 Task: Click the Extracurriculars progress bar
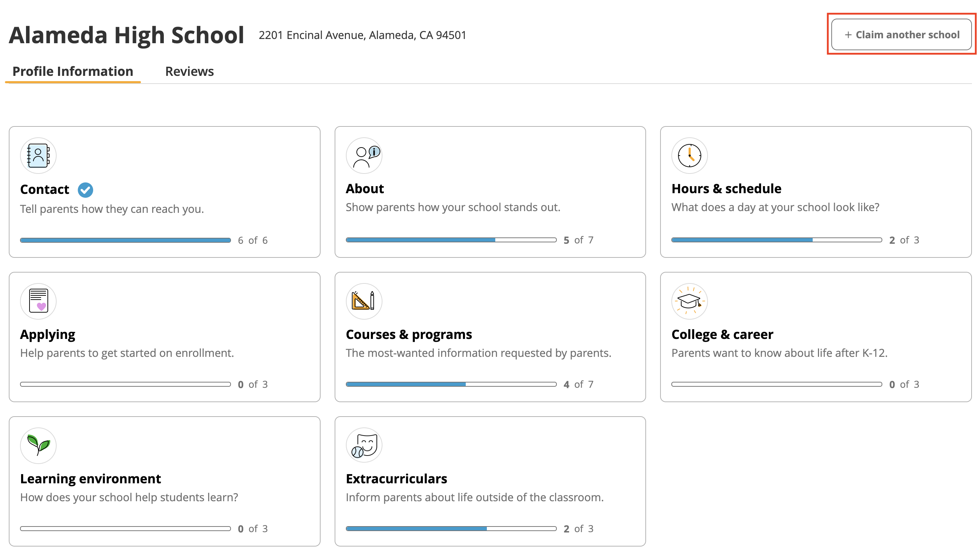click(451, 529)
